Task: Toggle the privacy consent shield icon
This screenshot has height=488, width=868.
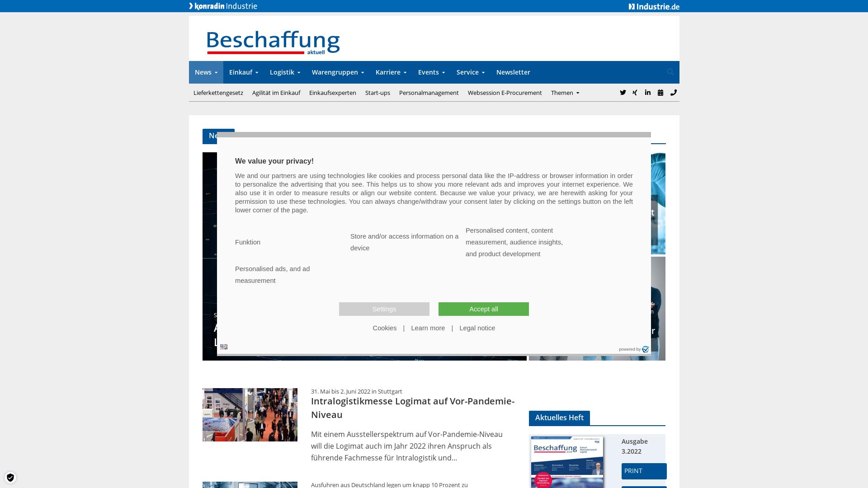Action: click(x=10, y=477)
